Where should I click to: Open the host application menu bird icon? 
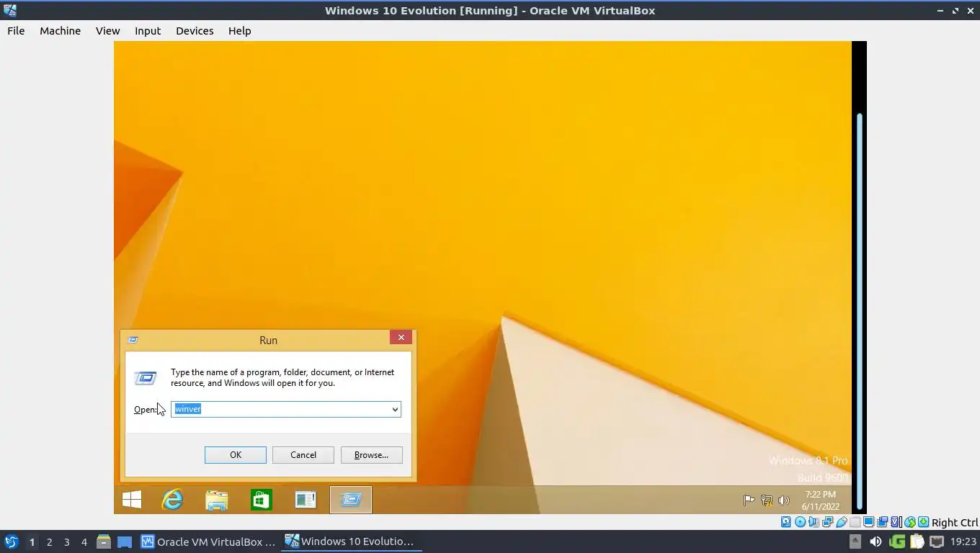click(x=11, y=541)
